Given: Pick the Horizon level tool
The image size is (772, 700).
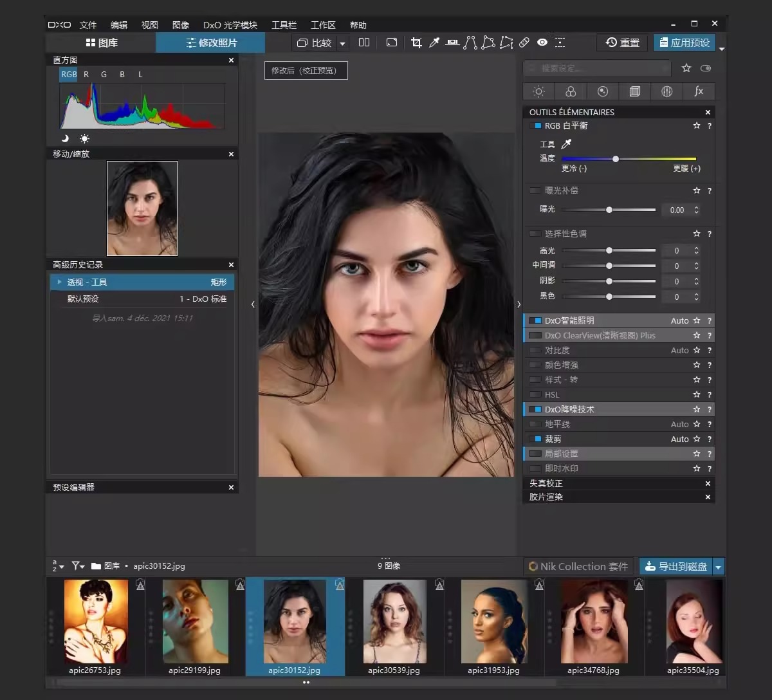Looking at the screenshot, I should 452,42.
